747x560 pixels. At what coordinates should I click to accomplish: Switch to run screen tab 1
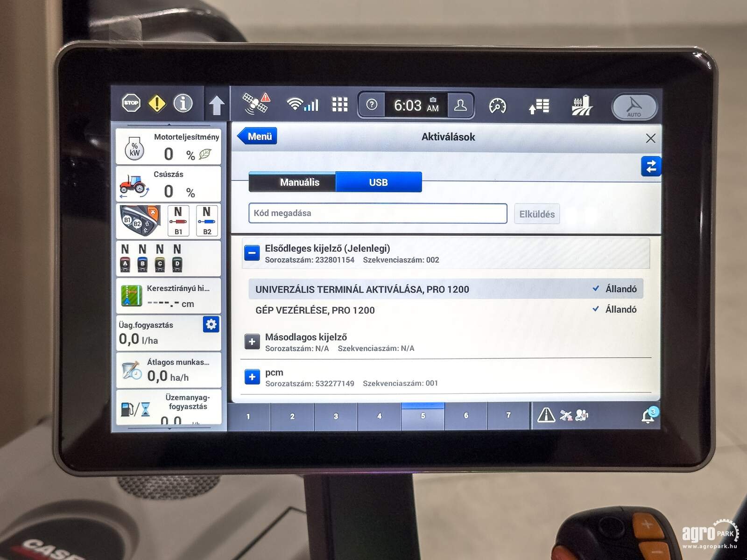248,416
